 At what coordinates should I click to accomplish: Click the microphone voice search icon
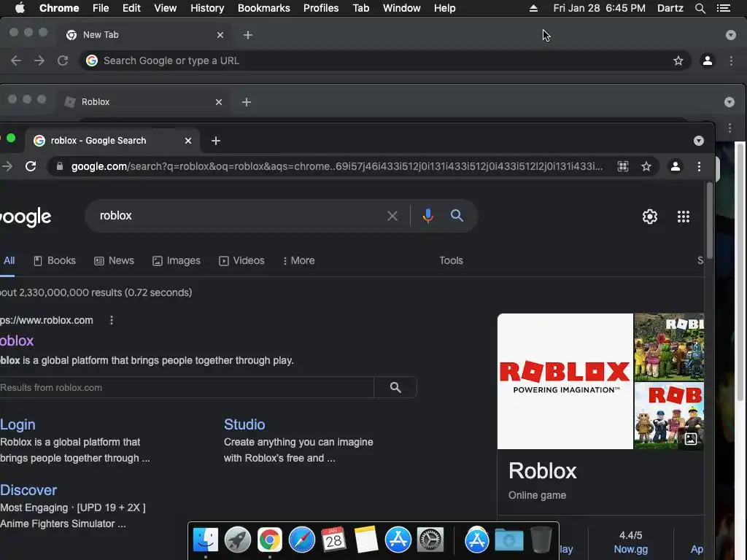(x=427, y=216)
